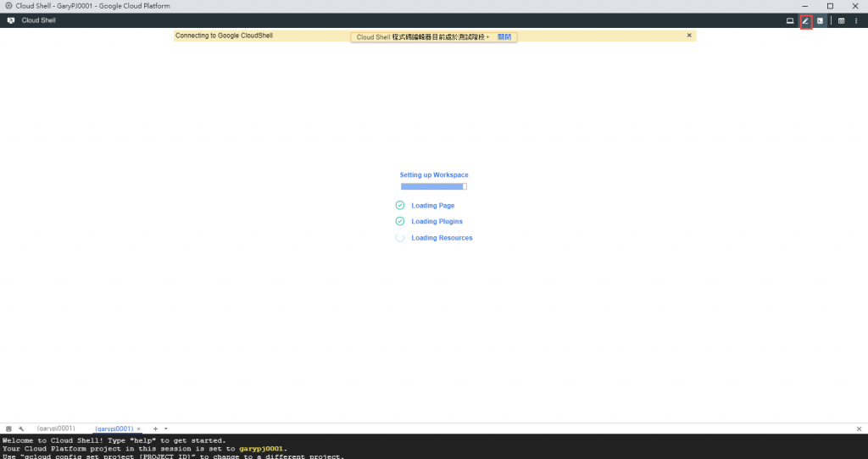Viewport: 868px width, 459px height.
Task: Toggle the pencil code editor icon
Action: (805, 21)
